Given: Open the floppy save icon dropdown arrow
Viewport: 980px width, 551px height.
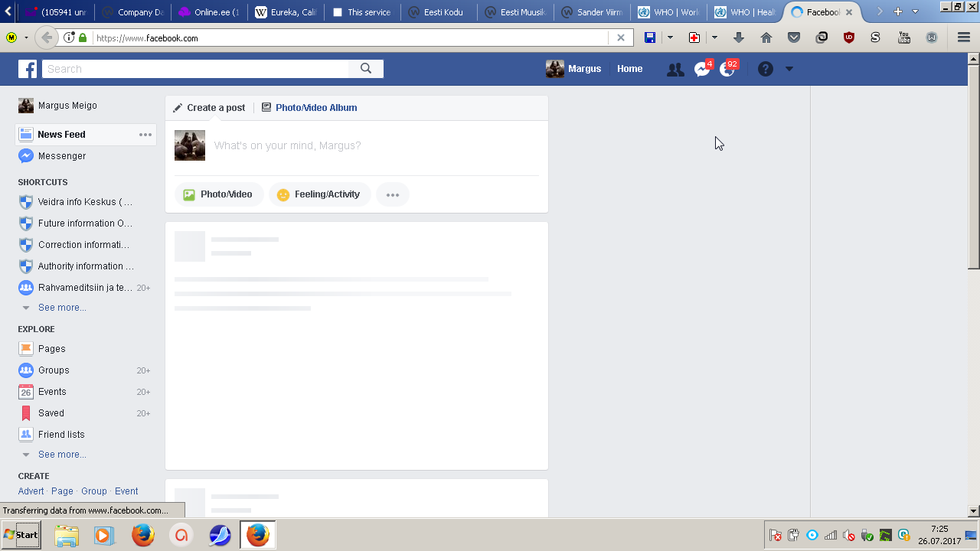Looking at the screenshot, I should [x=670, y=37].
